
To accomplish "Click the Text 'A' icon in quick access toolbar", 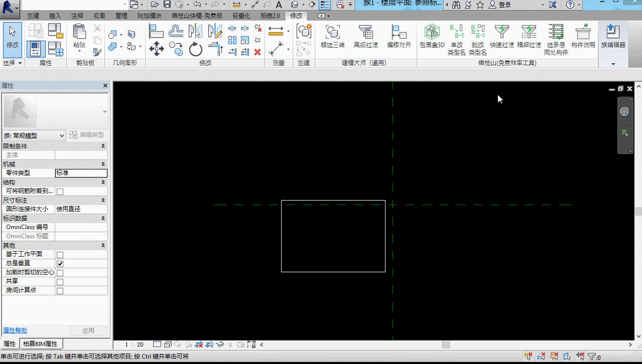I will [x=279, y=5].
